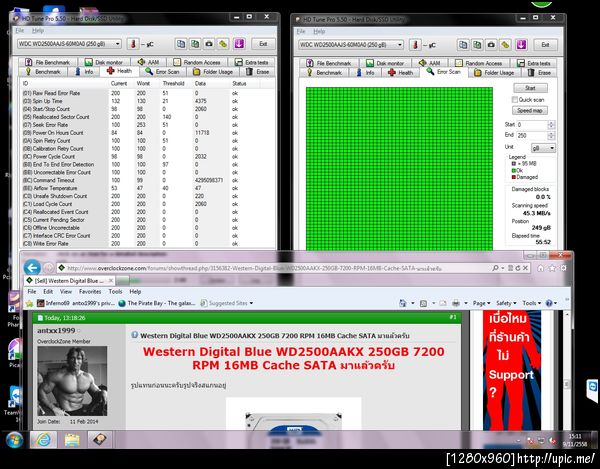Open Disk monitor tab in right HD Tune window
600x469 pixels.
385,63
